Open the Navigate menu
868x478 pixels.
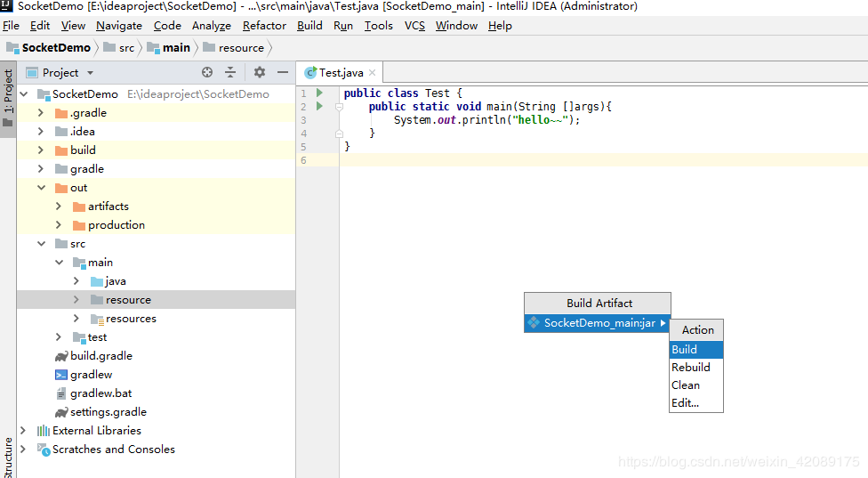tap(119, 26)
